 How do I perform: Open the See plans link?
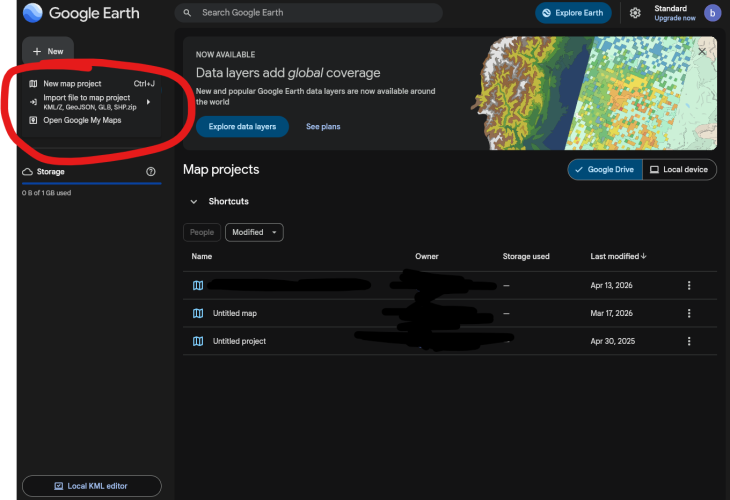pos(323,127)
